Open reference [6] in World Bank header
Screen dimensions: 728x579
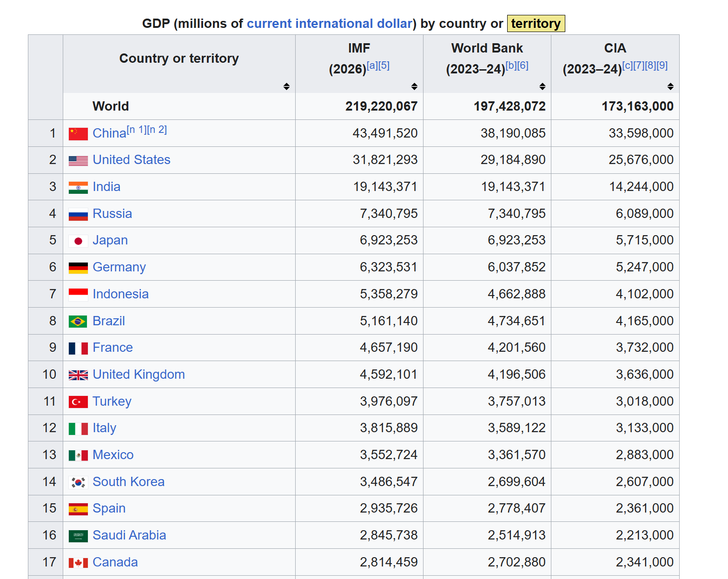point(523,66)
